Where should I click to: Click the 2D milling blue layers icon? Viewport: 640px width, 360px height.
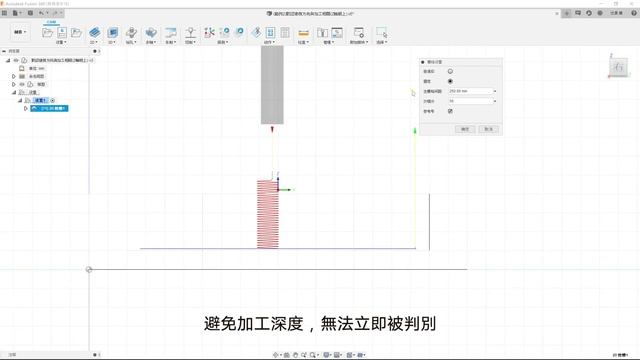pyautogui.click(x=95, y=32)
